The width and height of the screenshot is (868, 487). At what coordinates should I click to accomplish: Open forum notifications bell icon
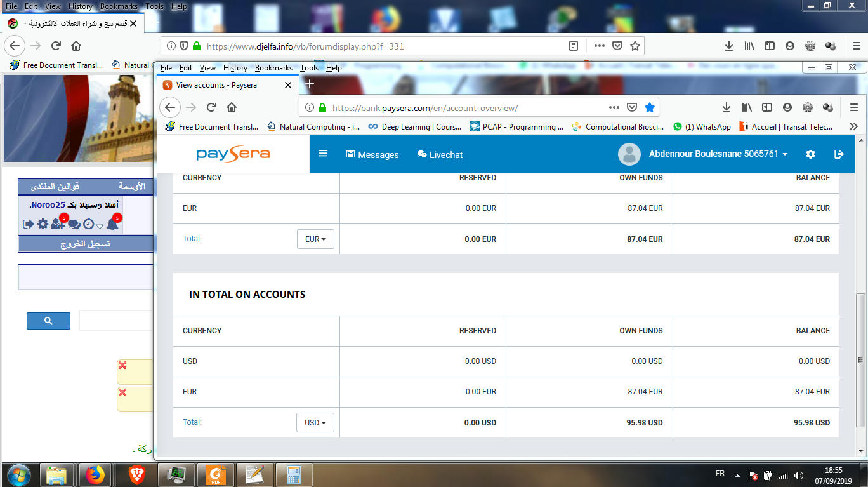click(x=112, y=223)
